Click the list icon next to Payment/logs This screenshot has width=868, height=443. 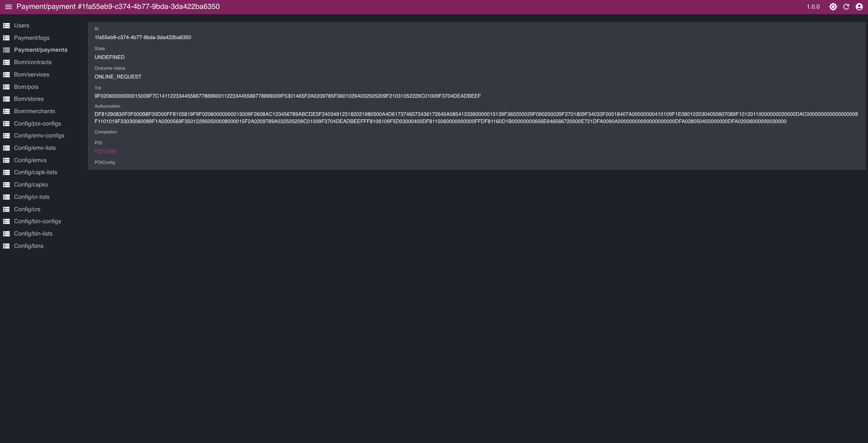click(6, 38)
